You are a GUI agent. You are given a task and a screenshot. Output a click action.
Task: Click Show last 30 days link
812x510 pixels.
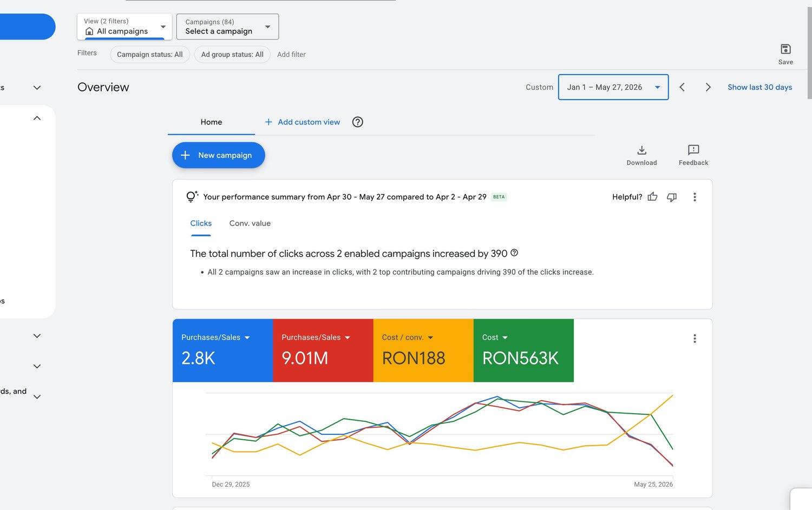[759, 87]
